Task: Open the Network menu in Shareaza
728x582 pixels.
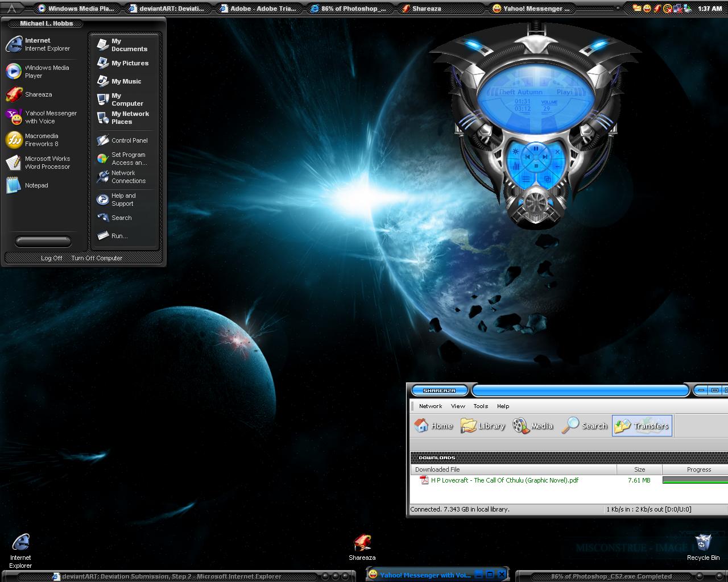Action: [430, 406]
